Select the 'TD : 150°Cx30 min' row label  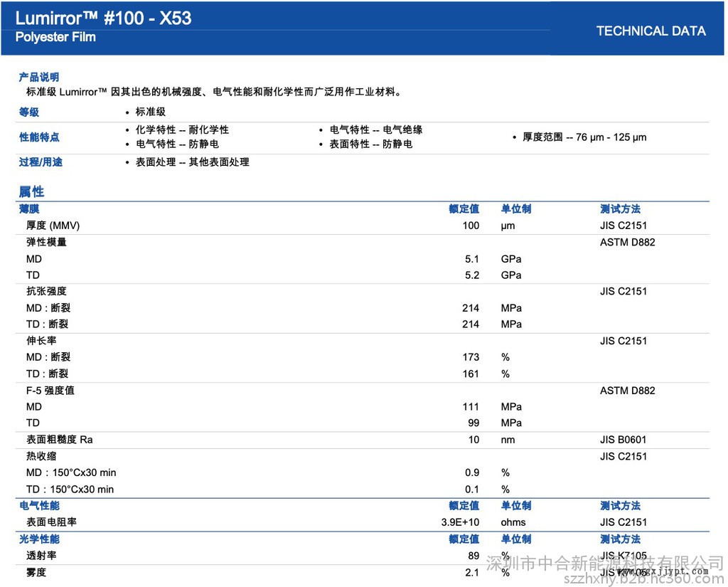click(x=70, y=490)
